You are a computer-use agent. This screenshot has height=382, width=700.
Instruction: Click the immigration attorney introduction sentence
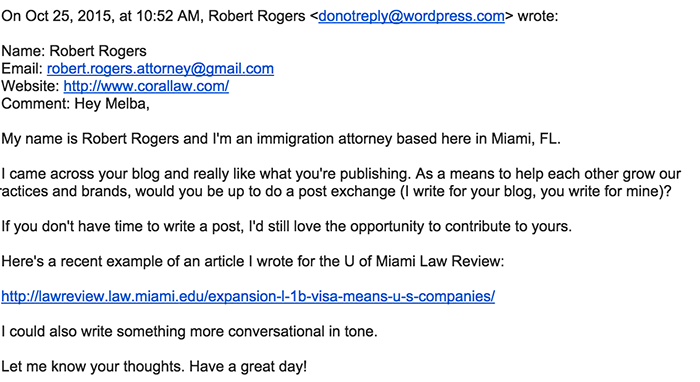tap(281, 139)
